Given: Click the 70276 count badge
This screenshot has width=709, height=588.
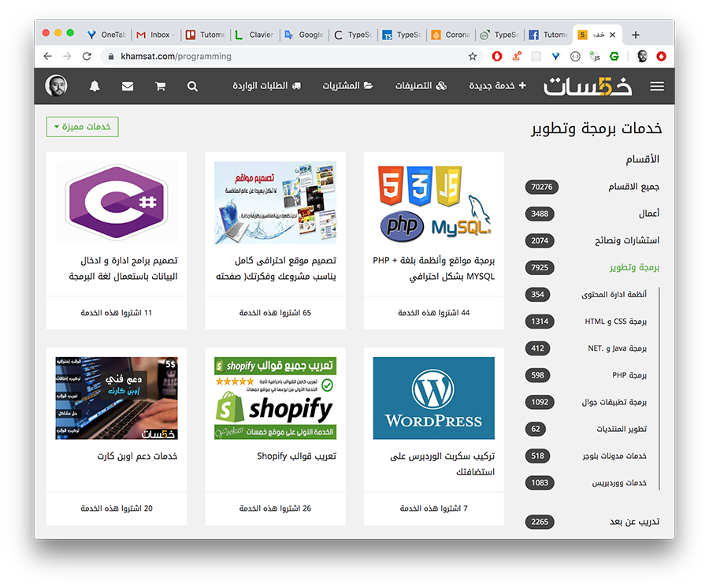Looking at the screenshot, I should 542,187.
